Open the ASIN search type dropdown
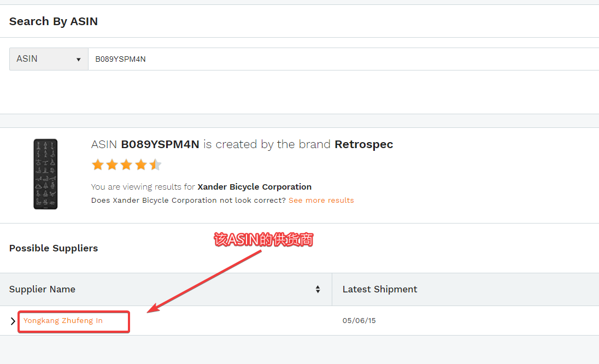 (x=49, y=59)
